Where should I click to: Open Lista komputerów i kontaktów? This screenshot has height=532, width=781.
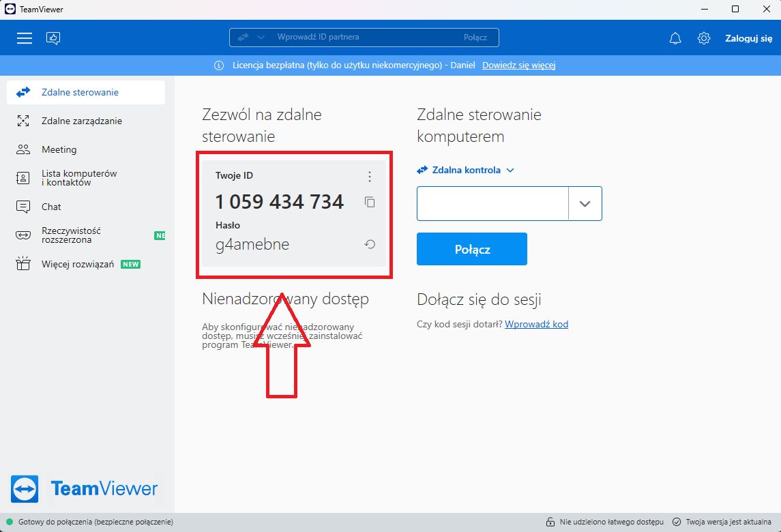pyautogui.click(x=86, y=178)
